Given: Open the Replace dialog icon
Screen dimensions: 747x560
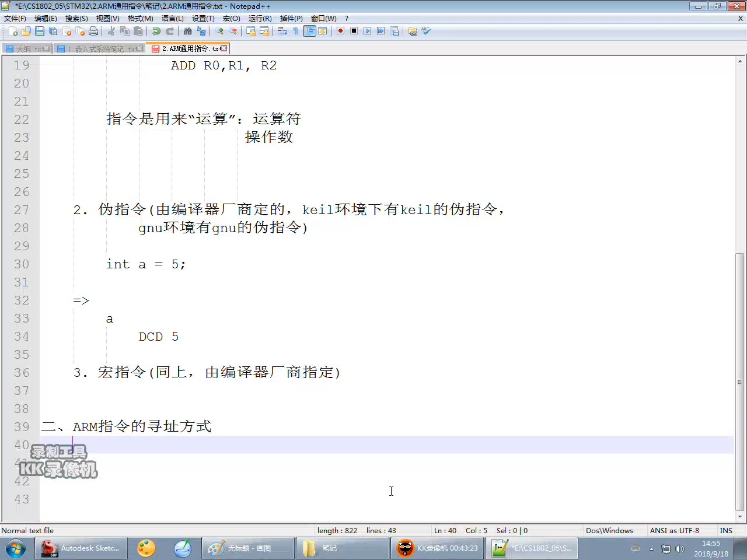Looking at the screenshot, I should pyautogui.click(x=201, y=31).
